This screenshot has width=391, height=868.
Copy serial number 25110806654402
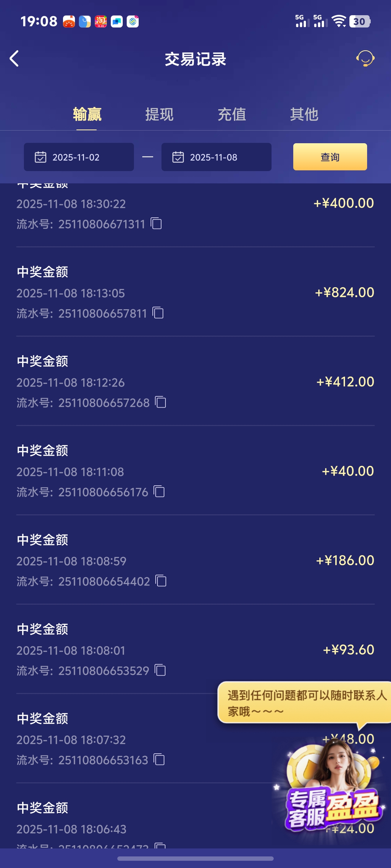pyautogui.click(x=161, y=581)
